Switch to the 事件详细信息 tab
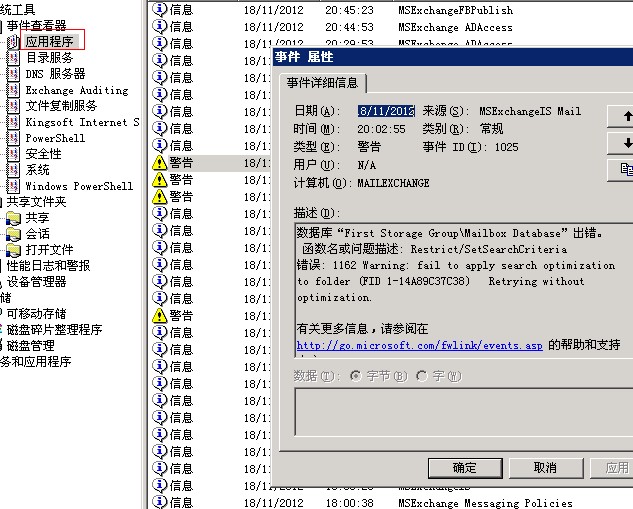Screen dimensions: 633x509 coord(322,83)
